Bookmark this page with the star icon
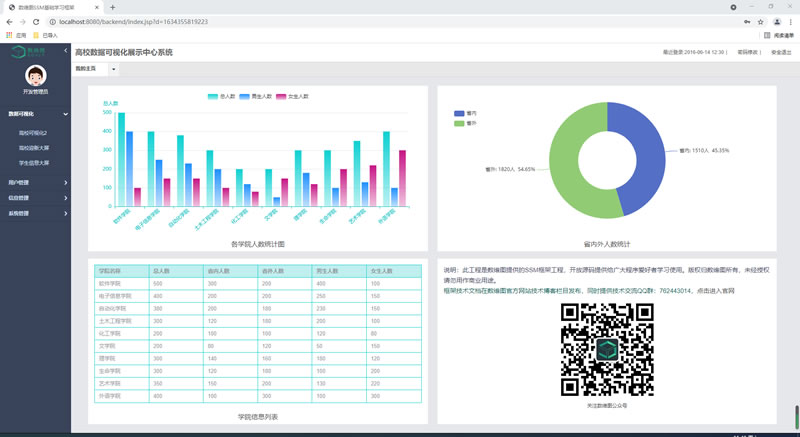Image resolution: width=800 pixels, height=437 pixels. [x=760, y=22]
